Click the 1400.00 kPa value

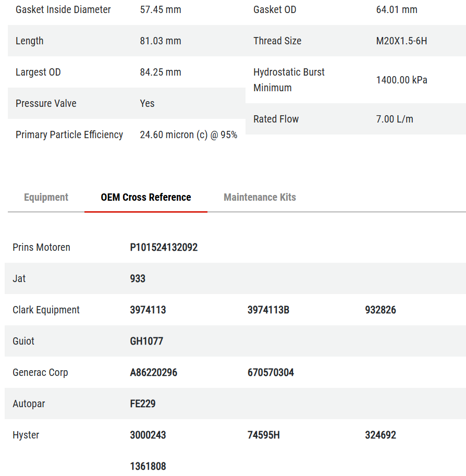(x=402, y=80)
